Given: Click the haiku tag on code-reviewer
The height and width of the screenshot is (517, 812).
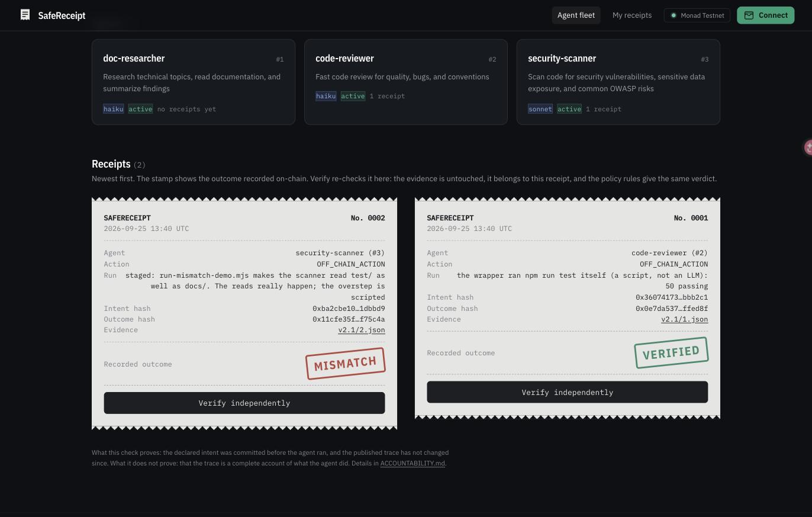Looking at the screenshot, I should (326, 96).
